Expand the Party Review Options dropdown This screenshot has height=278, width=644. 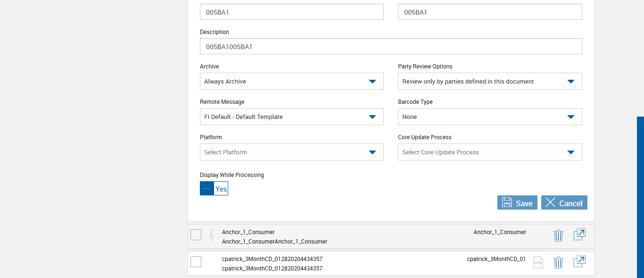coord(489,81)
